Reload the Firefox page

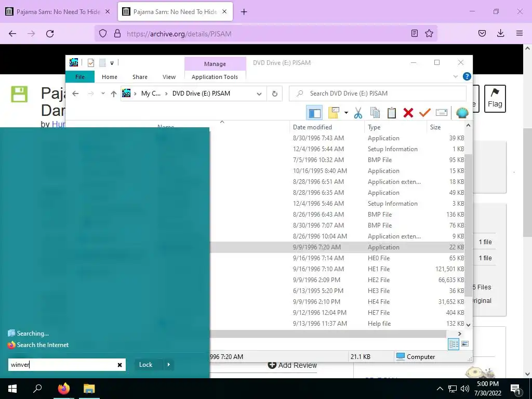pos(50,34)
